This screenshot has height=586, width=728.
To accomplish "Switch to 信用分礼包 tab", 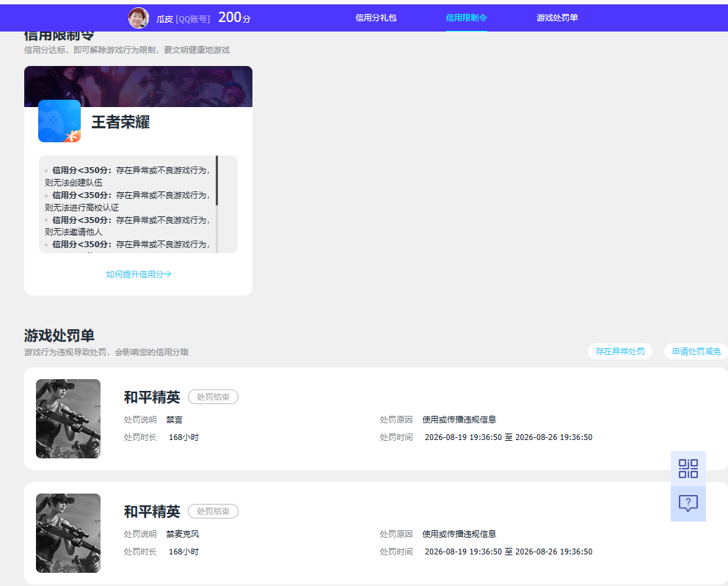I will [x=376, y=18].
